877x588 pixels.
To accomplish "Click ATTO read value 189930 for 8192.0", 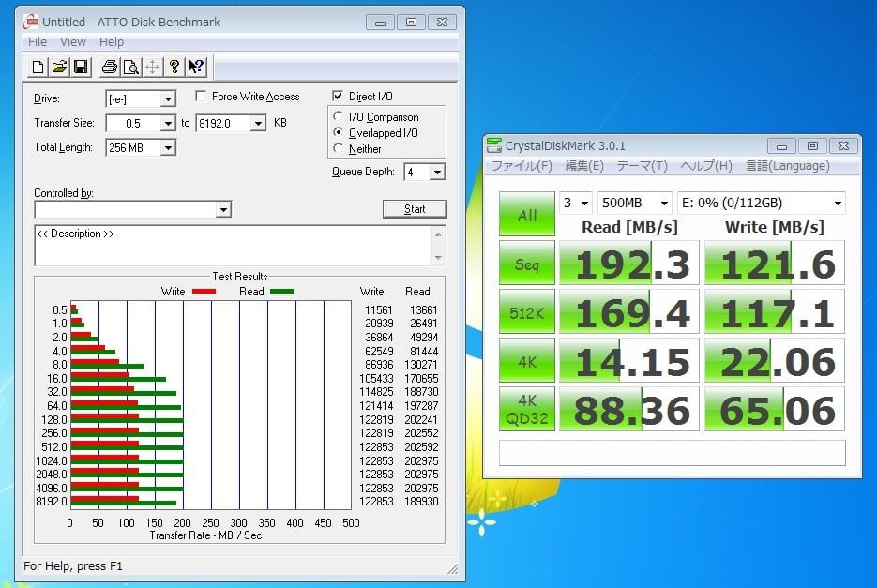I will tap(421, 502).
